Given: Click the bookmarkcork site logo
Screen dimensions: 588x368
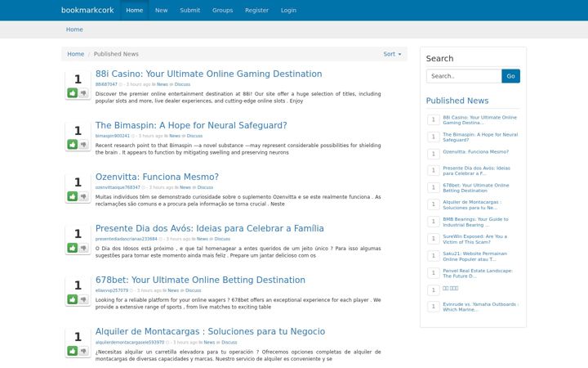Looking at the screenshot, I should tap(87, 10).
